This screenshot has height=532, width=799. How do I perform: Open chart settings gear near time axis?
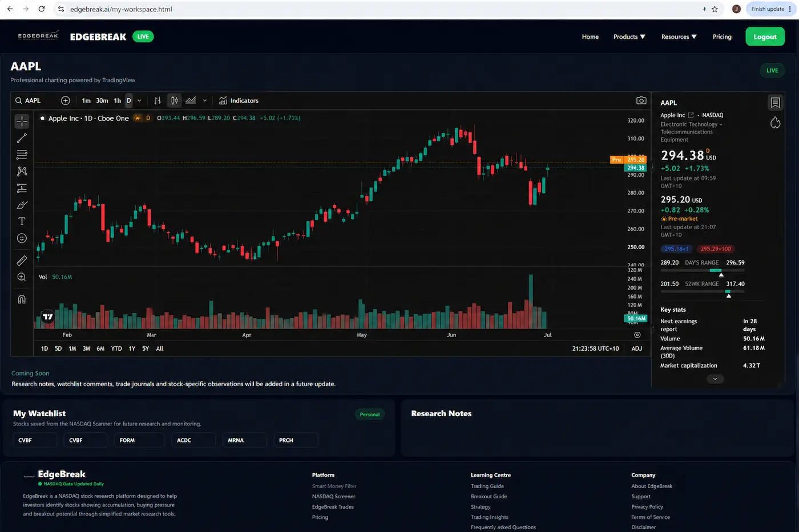pos(637,335)
